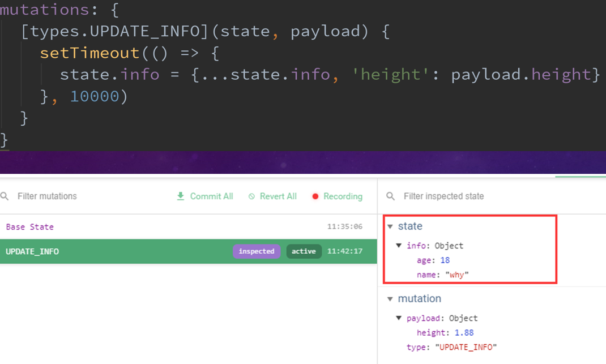Image resolution: width=606 pixels, height=364 pixels.
Task: Select the age property value 18
Action: (445, 260)
